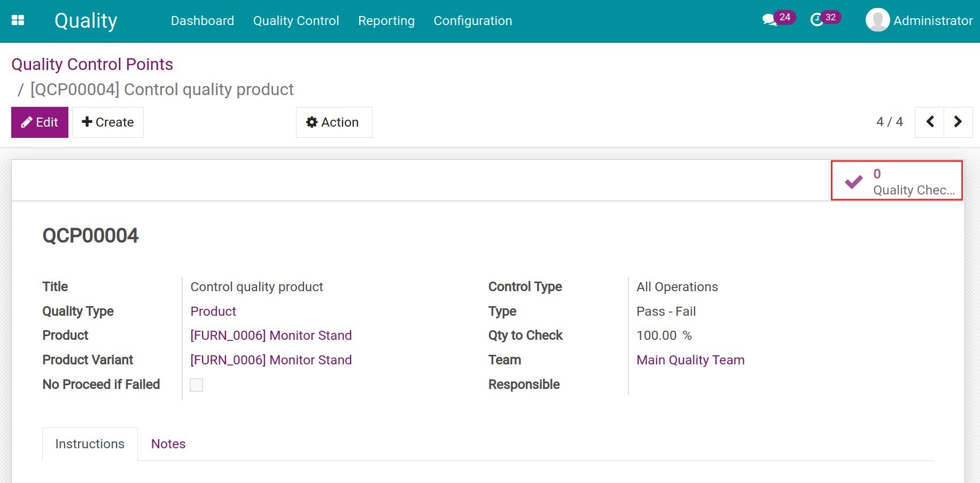Expand the Reporting menu

point(386,21)
